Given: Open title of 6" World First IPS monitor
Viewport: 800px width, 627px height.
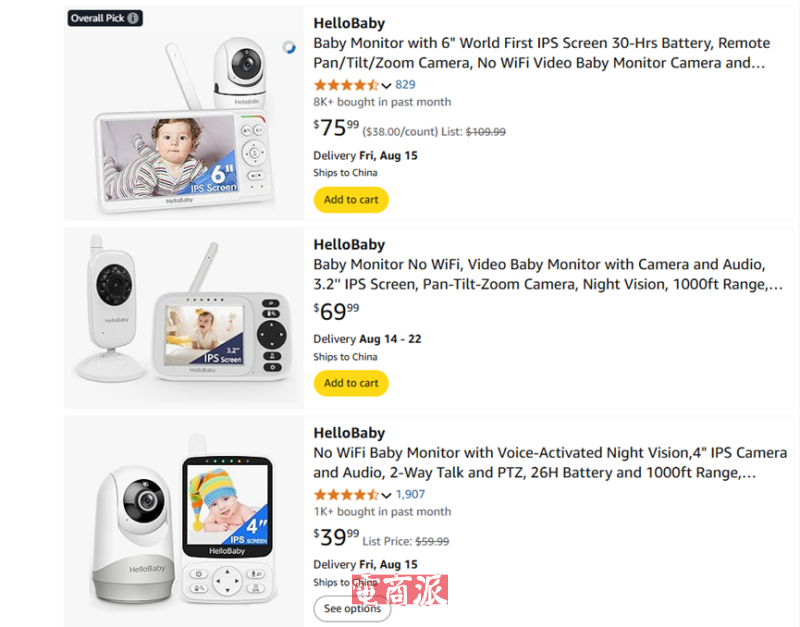Looking at the screenshot, I should [541, 53].
